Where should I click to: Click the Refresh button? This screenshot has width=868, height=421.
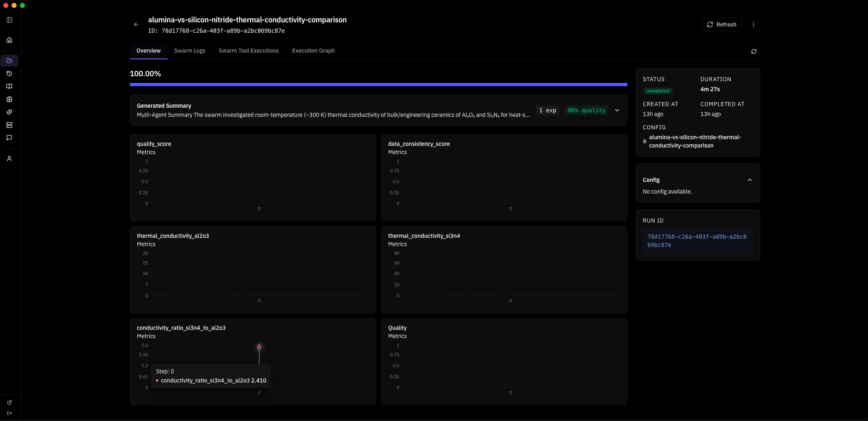(721, 24)
